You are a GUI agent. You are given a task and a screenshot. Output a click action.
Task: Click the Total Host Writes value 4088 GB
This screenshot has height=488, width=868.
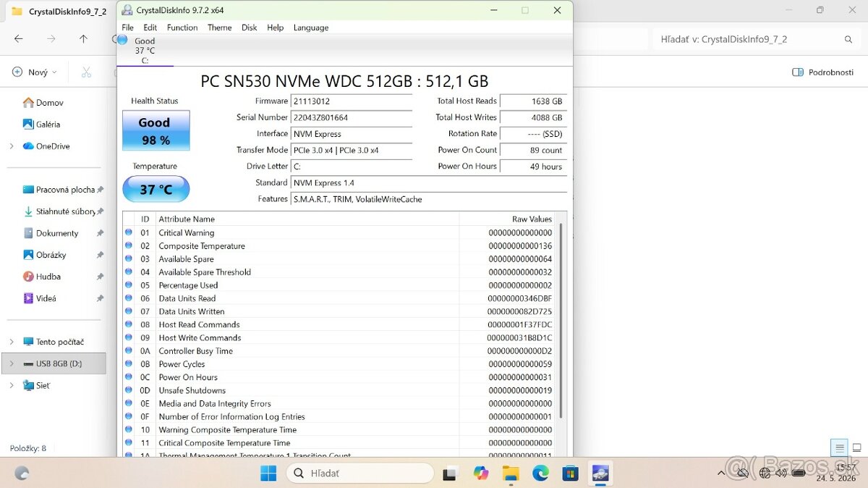point(533,117)
